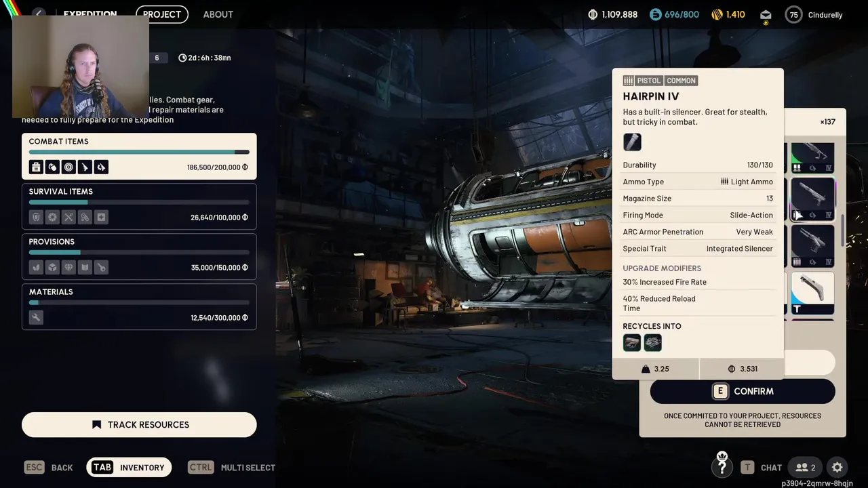Click the EXPEDITION heading tab
868x488 pixels.
(90, 14)
